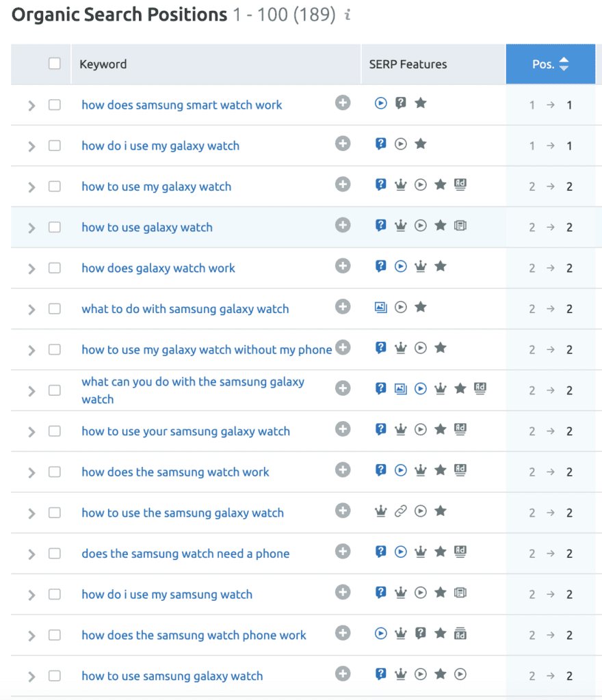Open keyword link 'what can you do with the samsung galaxy watch'
602x700 pixels.
point(193,390)
